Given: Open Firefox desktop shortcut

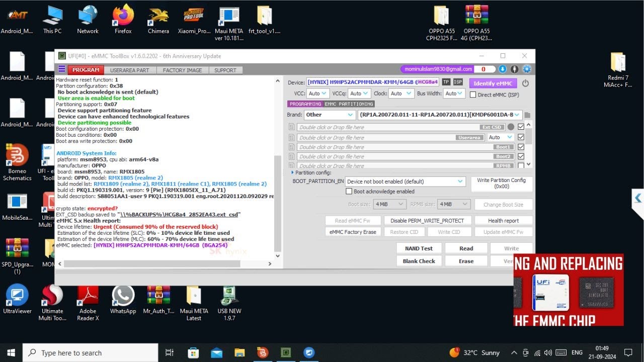Looking at the screenshot, I should pos(123,20).
